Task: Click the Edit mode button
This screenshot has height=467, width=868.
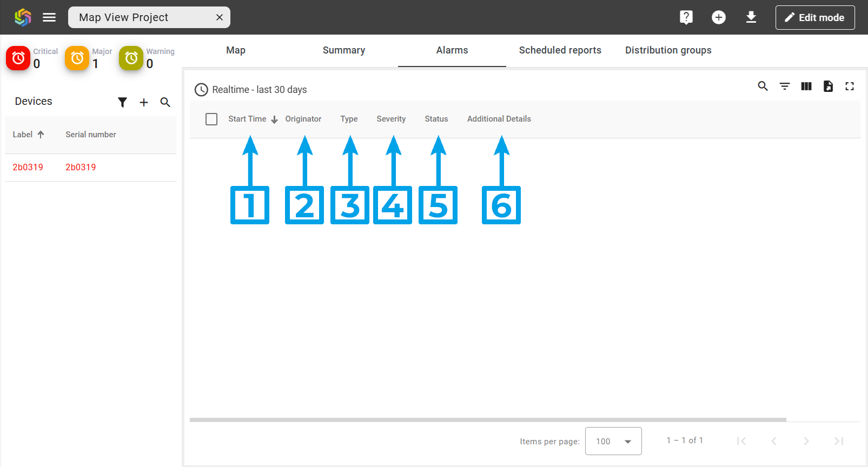Action: coord(814,17)
